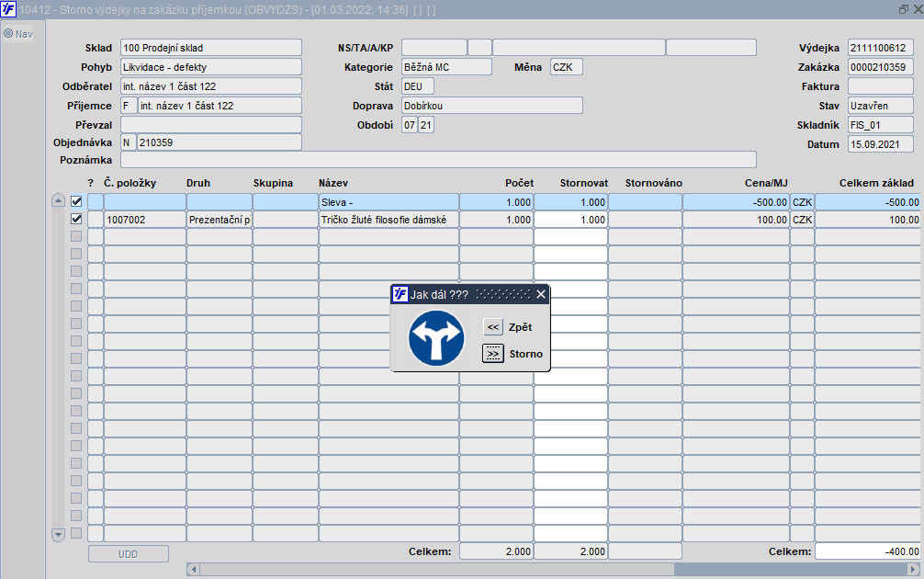
Task: Click the Odběratel field
Action: point(211,86)
